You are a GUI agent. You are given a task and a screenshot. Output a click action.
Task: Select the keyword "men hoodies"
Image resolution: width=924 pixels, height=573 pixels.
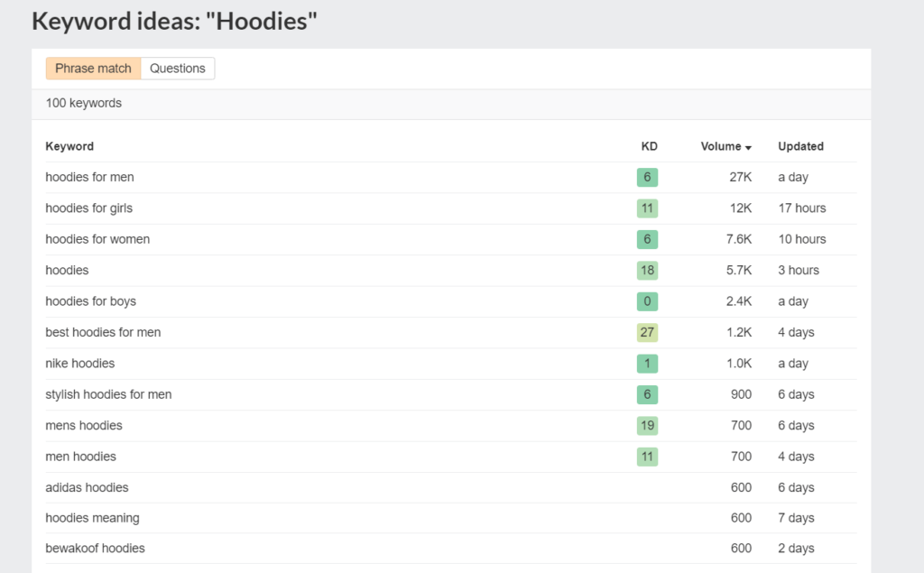click(80, 457)
